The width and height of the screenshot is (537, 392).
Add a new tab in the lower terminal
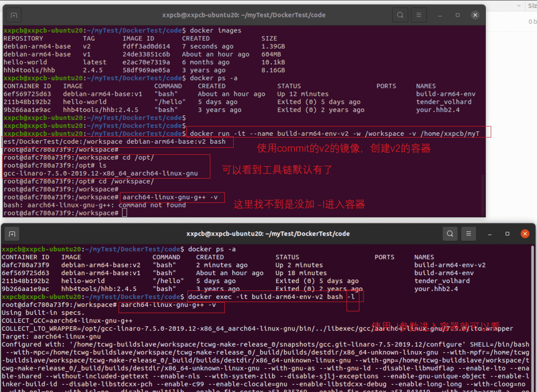click(x=12, y=234)
